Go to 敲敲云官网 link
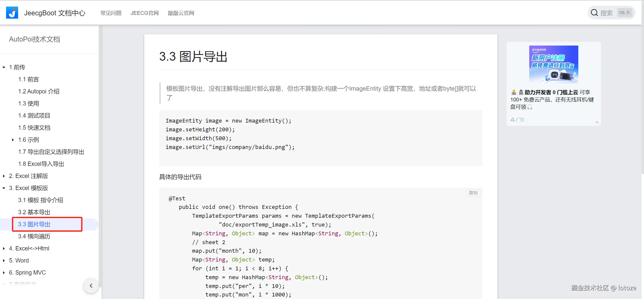 [181, 13]
